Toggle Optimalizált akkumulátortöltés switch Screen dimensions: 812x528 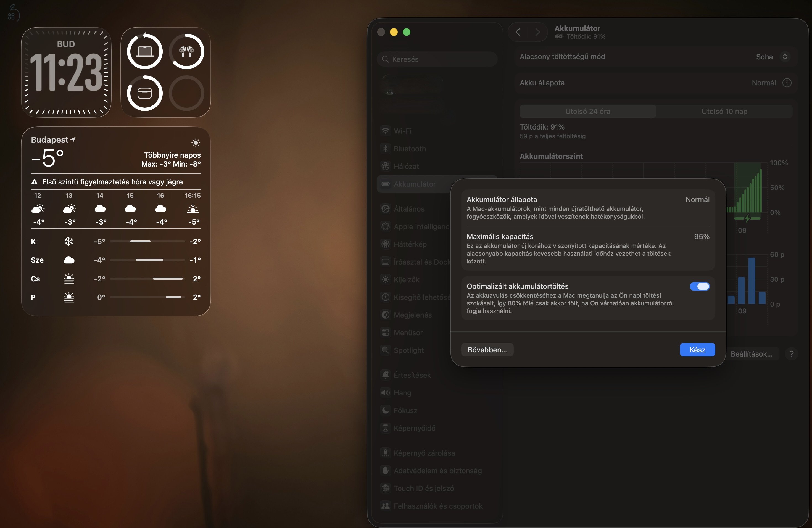(699, 286)
